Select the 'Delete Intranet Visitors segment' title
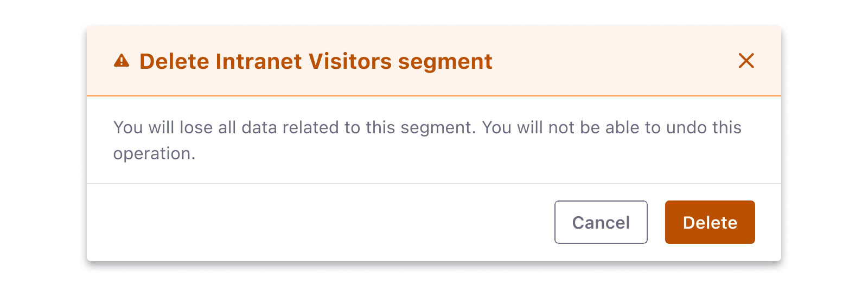This screenshot has height=285, width=868. click(x=316, y=61)
